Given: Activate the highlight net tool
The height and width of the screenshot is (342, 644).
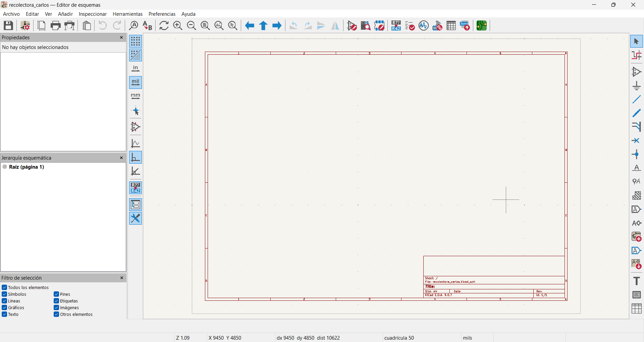Looking at the screenshot, I should pos(637,55).
